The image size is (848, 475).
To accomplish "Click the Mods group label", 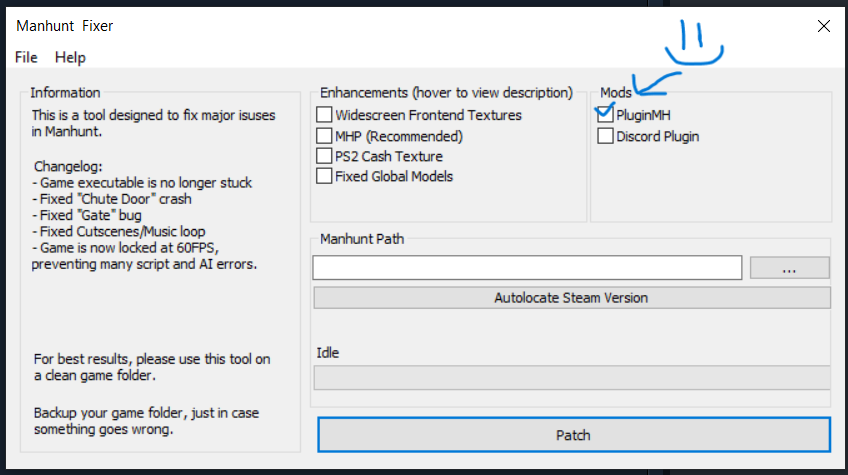I will click(616, 93).
